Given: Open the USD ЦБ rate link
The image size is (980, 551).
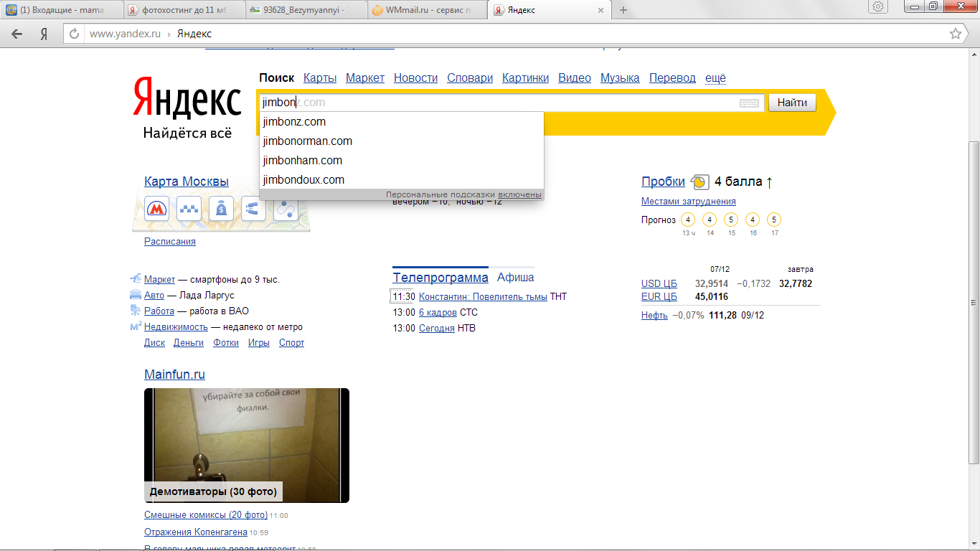Looking at the screenshot, I should tap(659, 284).
